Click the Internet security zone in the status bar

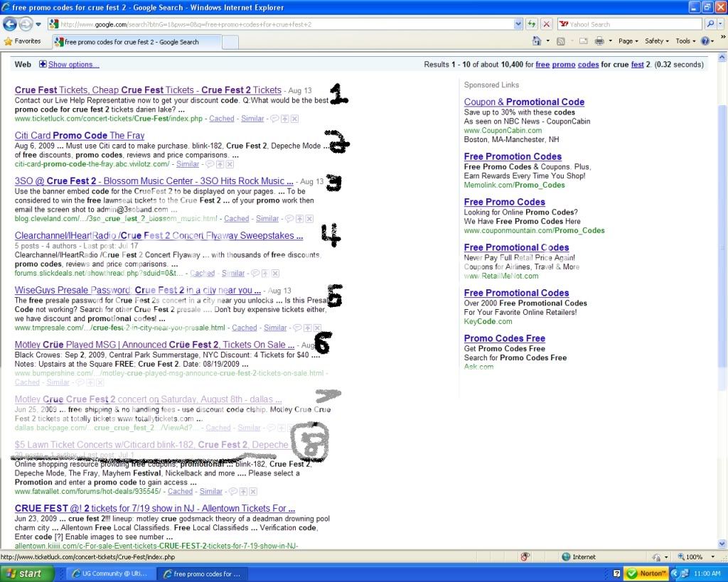point(579,557)
